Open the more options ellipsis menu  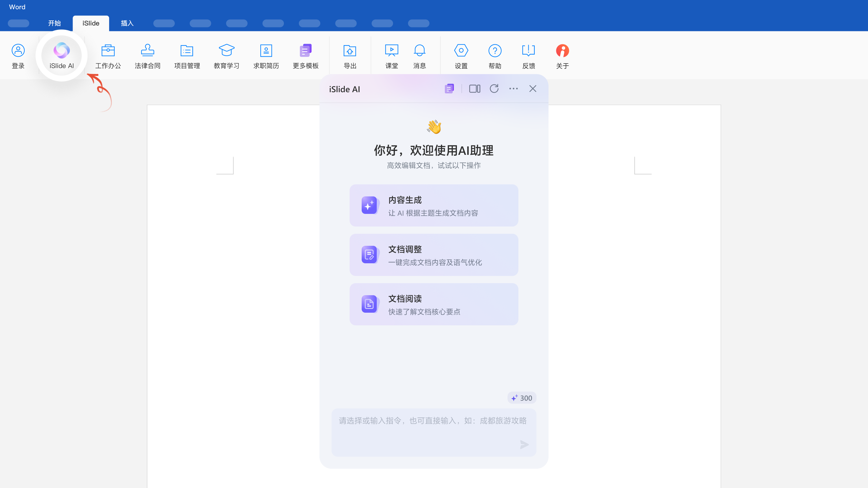point(514,89)
